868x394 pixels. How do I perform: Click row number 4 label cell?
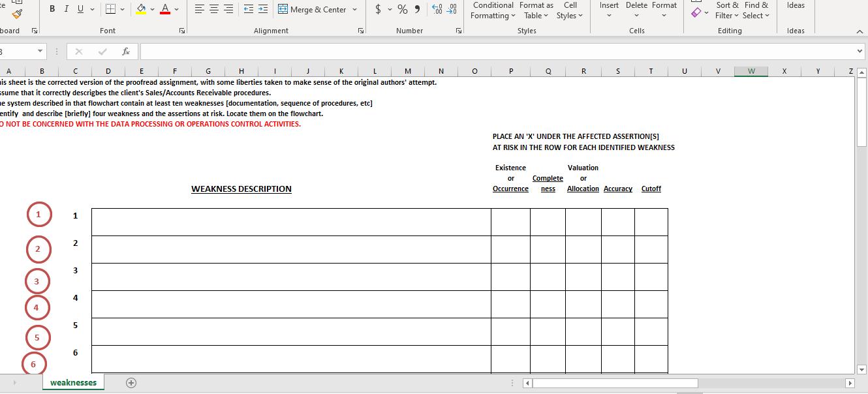(x=75, y=297)
